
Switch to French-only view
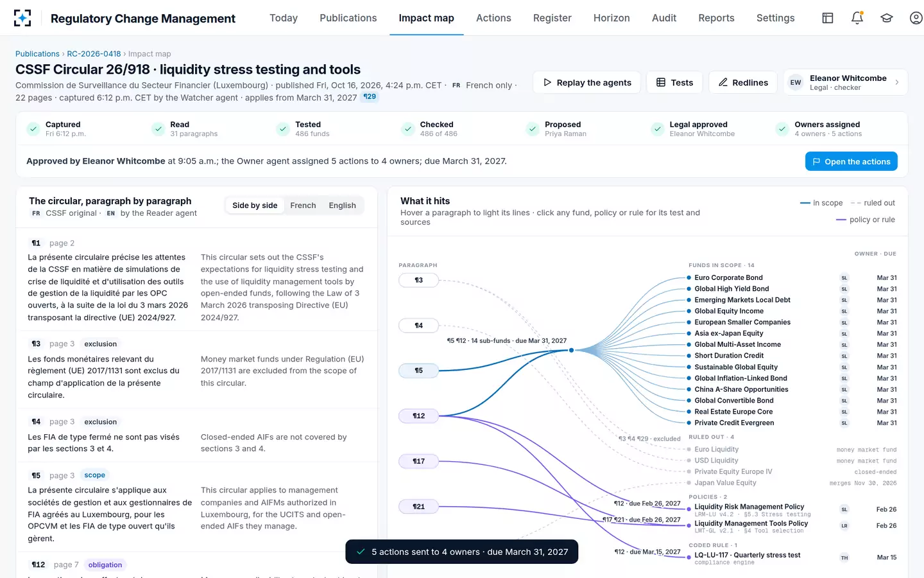[303, 206]
